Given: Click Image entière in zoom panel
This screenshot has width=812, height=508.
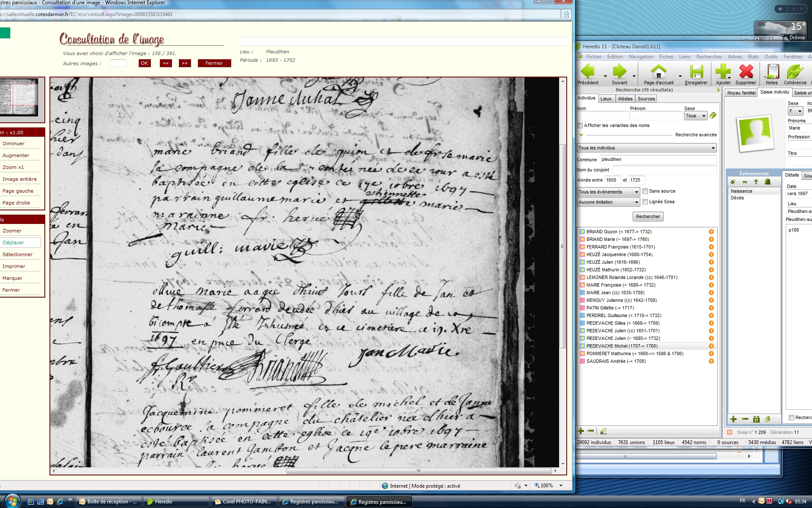Looking at the screenshot, I should click(x=19, y=179).
